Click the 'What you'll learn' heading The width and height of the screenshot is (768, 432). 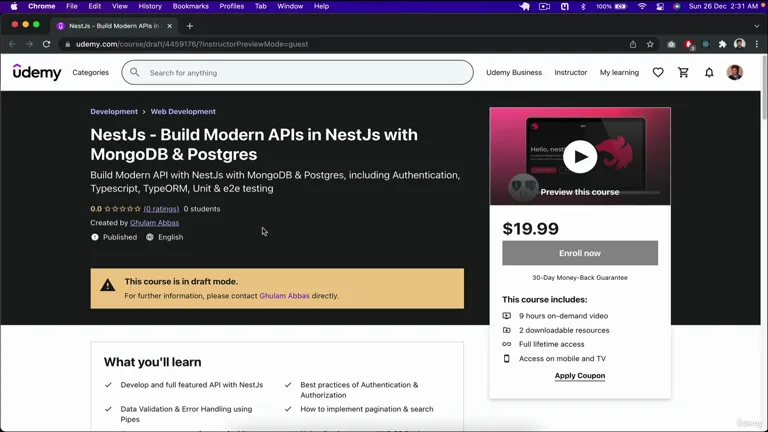click(x=152, y=362)
